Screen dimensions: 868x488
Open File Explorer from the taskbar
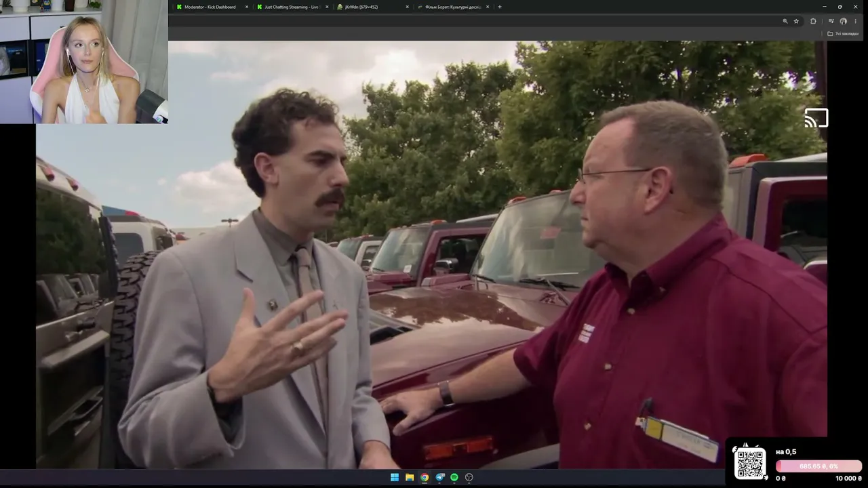click(x=410, y=477)
